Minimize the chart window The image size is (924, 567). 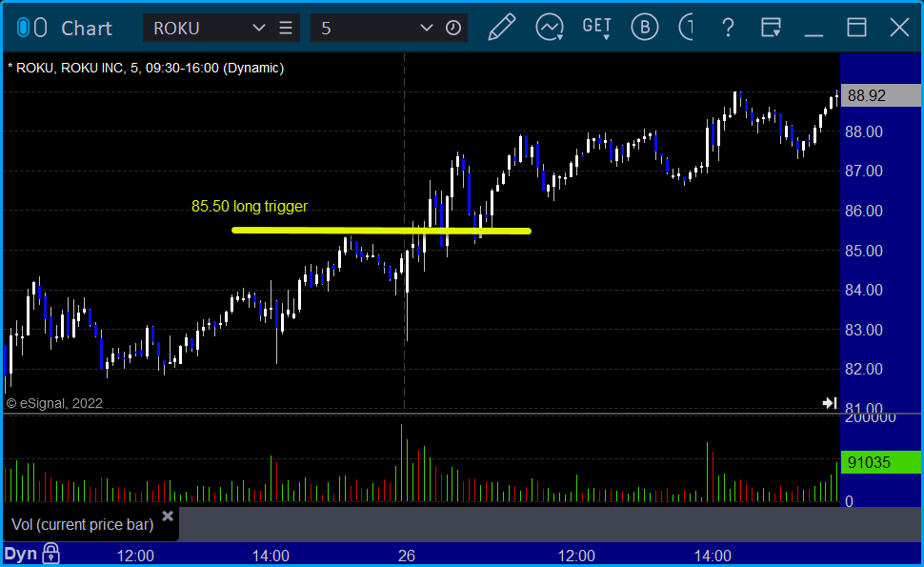814,33
